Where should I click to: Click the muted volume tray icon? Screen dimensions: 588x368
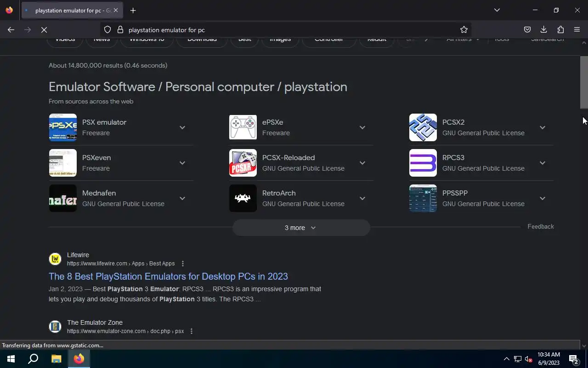[x=529, y=359]
